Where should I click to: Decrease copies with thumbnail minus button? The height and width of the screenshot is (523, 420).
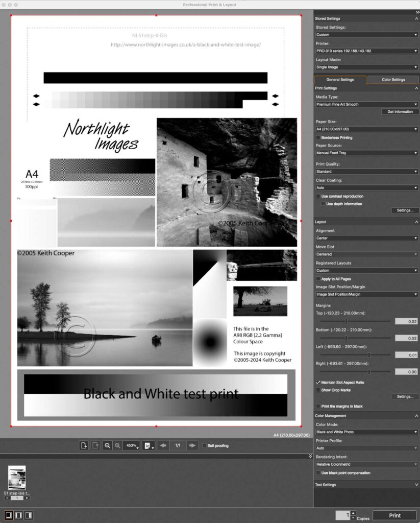pyautogui.click(x=7, y=498)
